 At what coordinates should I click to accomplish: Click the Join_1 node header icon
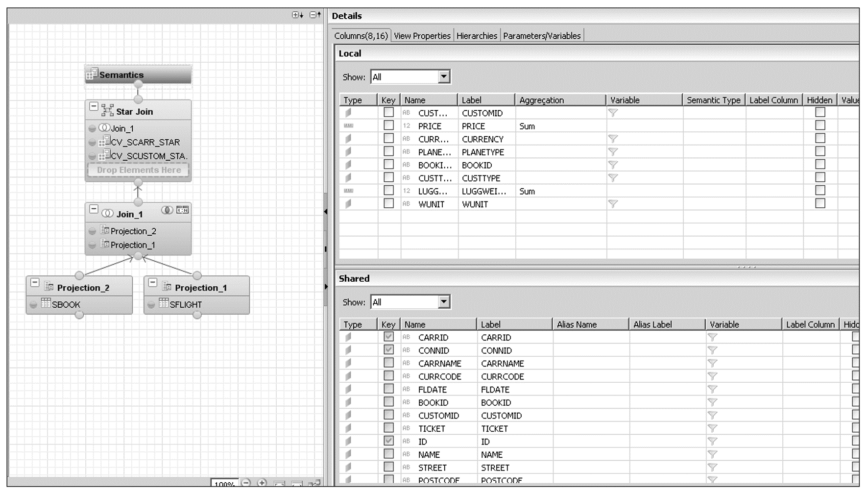click(107, 214)
